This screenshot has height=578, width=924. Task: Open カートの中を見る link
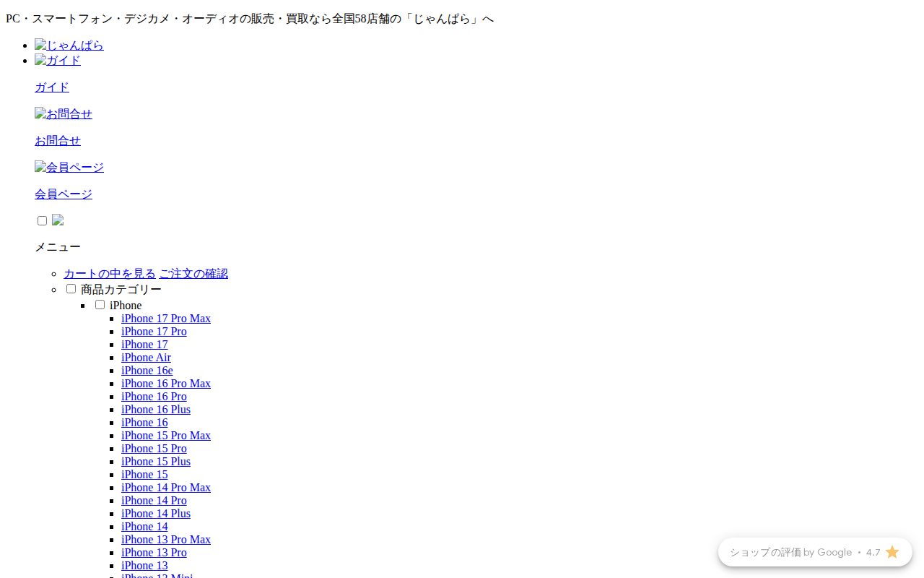110,274
